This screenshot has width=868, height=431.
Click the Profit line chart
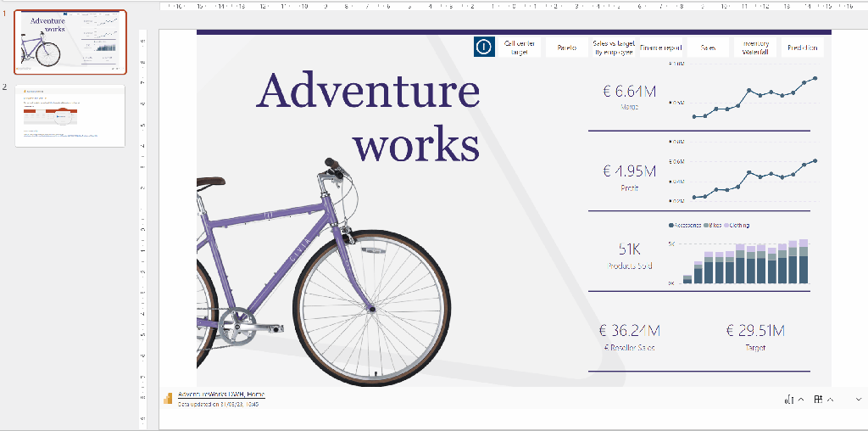click(744, 173)
